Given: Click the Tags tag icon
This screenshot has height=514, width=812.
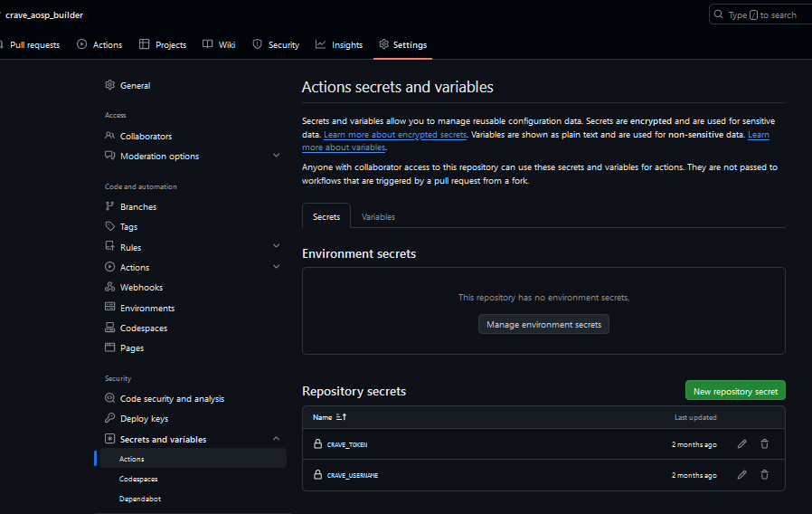Looking at the screenshot, I should (x=109, y=226).
